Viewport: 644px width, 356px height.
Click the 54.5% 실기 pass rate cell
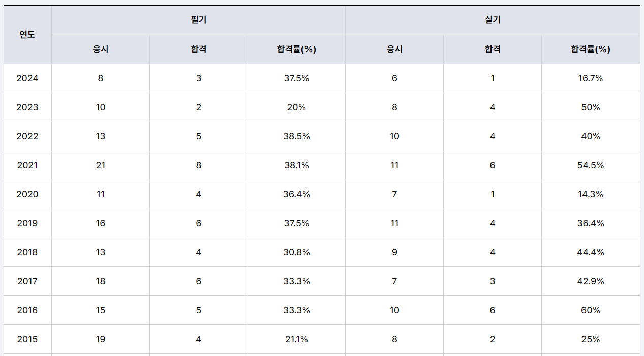click(x=591, y=165)
